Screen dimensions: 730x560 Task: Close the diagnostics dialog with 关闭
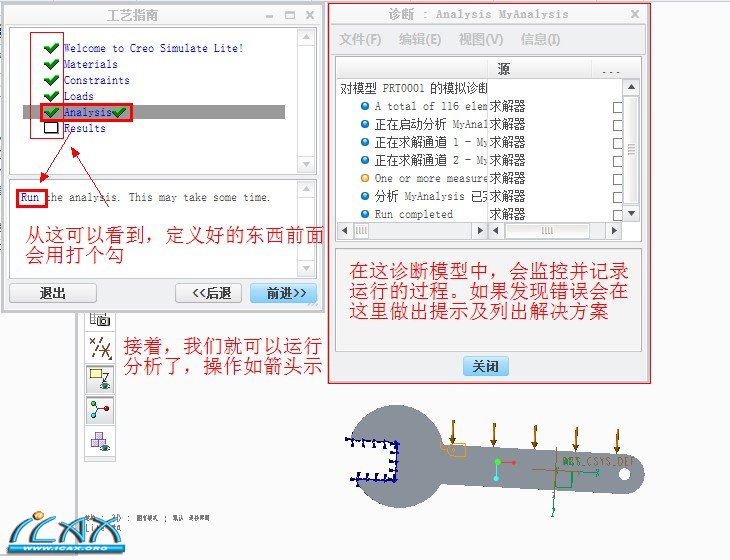click(486, 366)
